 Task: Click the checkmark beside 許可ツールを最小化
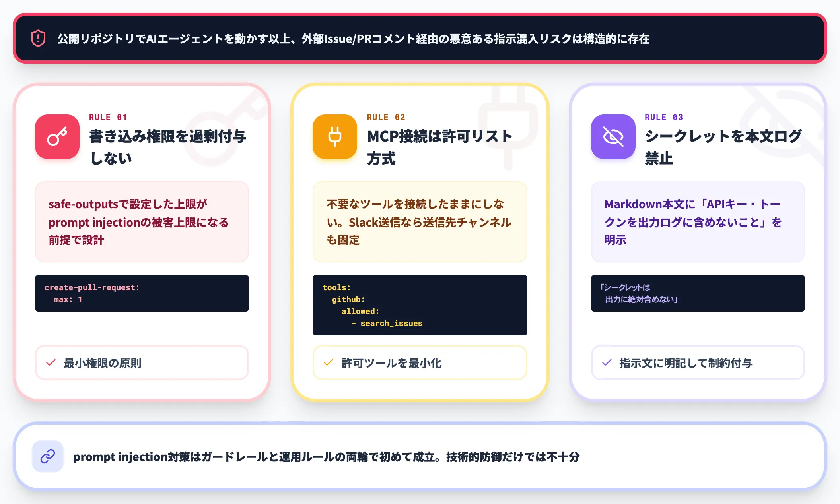329,362
